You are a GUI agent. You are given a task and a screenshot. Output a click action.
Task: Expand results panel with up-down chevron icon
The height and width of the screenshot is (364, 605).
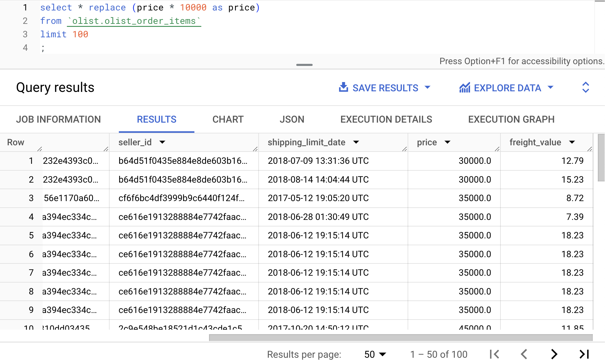[x=585, y=87]
